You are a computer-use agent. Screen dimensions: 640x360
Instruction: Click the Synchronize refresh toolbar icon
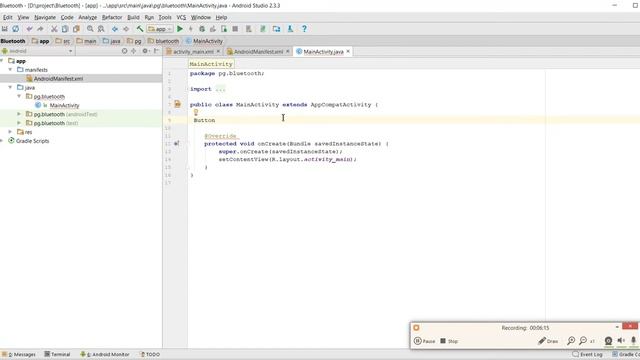(x=16, y=29)
